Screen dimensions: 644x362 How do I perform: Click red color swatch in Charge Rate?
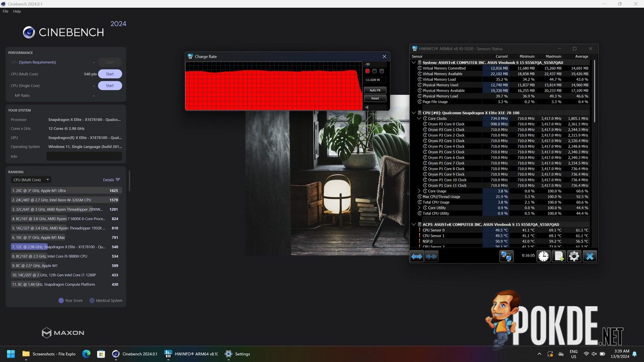tap(367, 71)
